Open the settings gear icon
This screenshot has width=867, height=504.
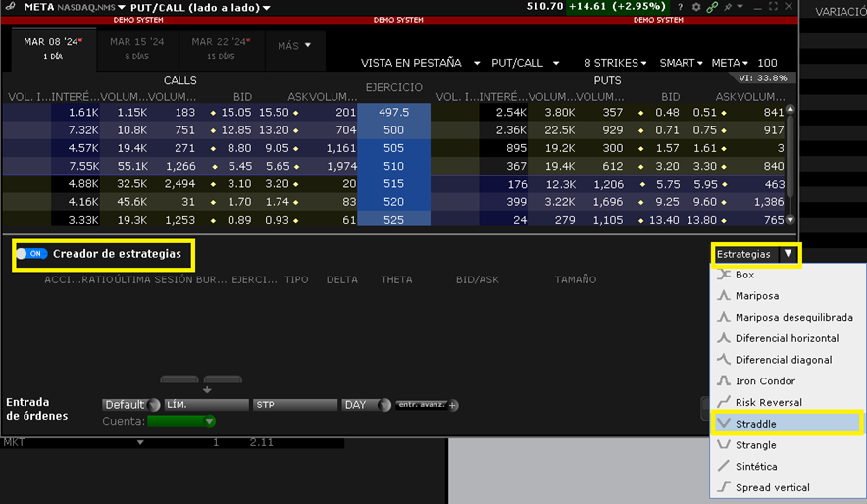pyautogui.click(x=696, y=7)
